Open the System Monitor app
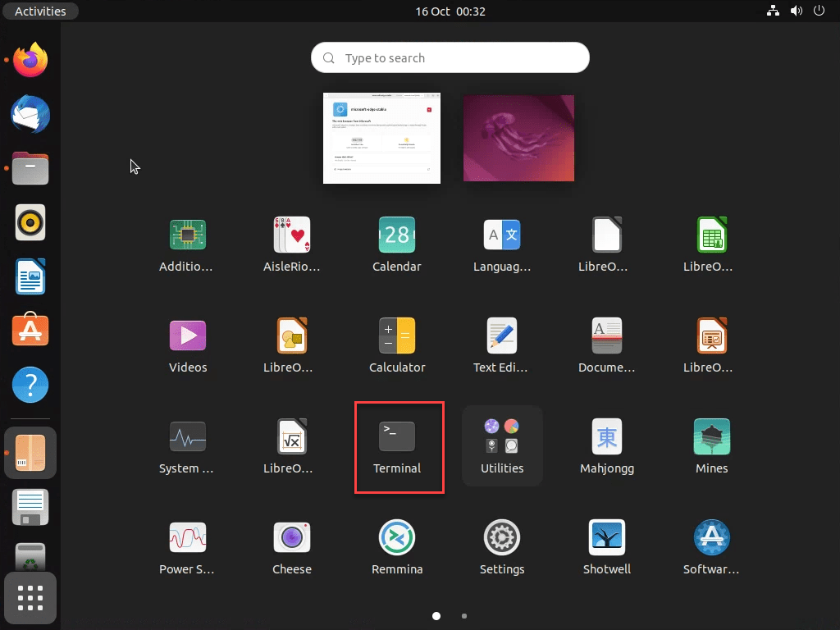Screen dimensions: 840x630 (x=186, y=436)
